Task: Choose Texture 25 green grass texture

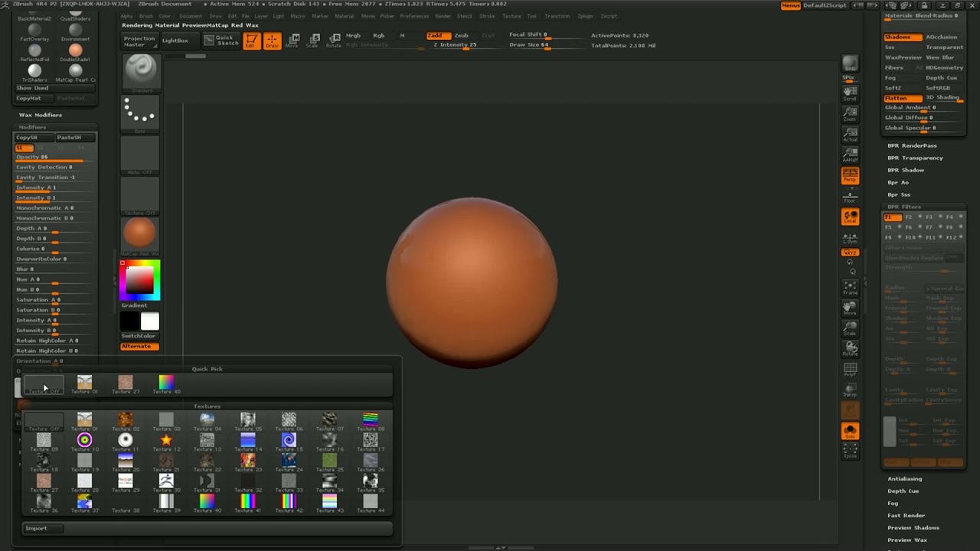Action: click(x=329, y=461)
